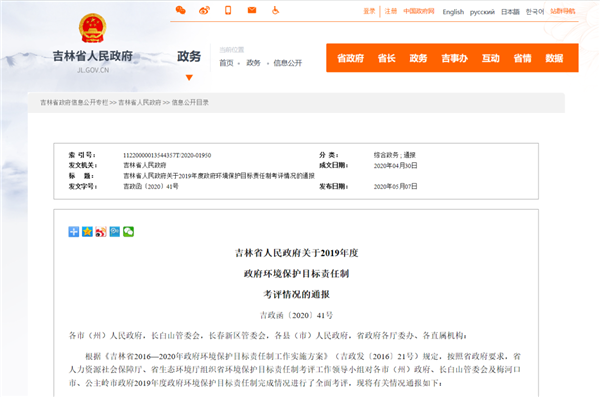Click the mobile phone icon

point(228,10)
